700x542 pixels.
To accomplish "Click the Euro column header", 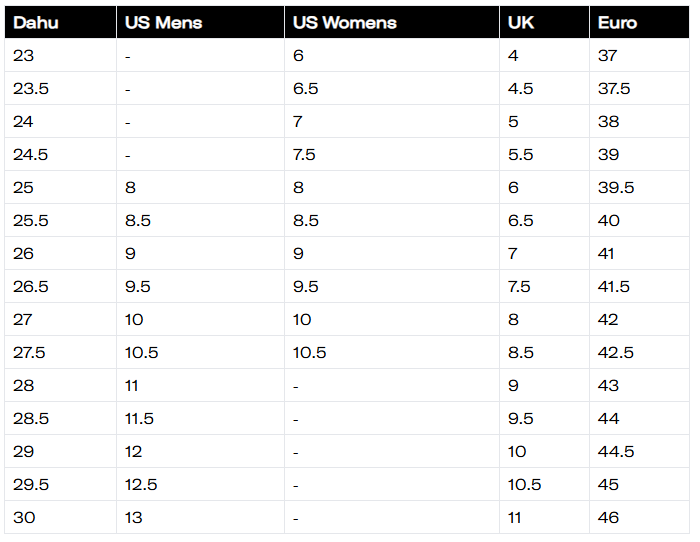I will click(617, 22).
